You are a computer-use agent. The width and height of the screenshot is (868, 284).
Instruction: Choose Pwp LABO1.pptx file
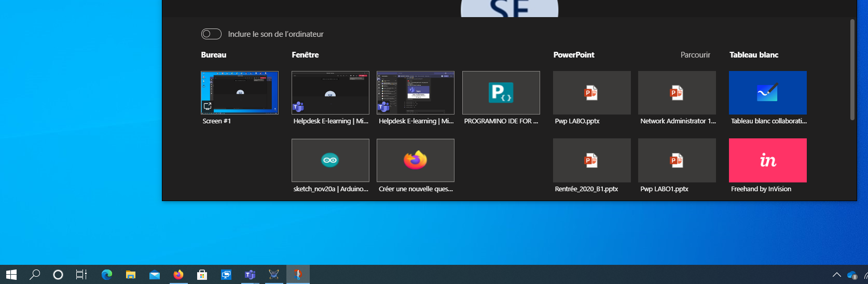click(677, 160)
